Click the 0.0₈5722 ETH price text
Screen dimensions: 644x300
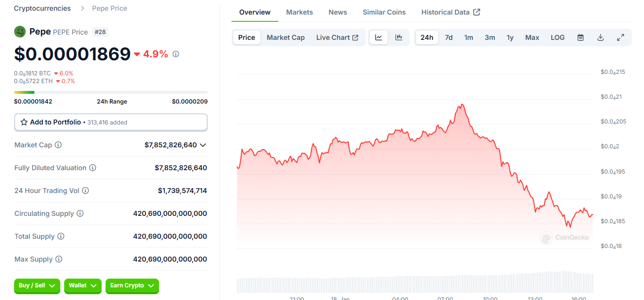[x=33, y=81]
